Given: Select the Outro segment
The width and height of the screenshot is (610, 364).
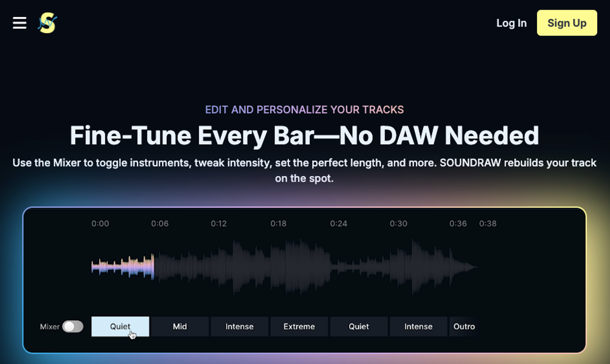Looking at the screenshot, I should click(x=464, y=326).
